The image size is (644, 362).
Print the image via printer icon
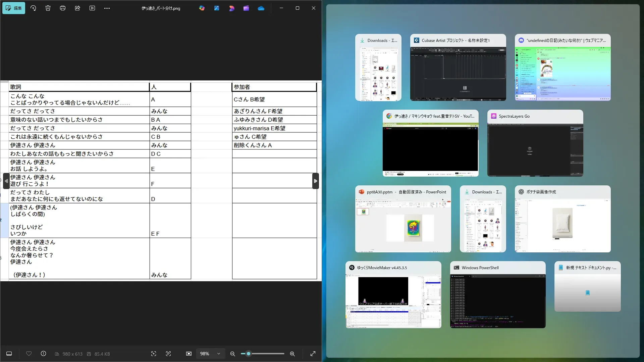tap(63, 8)
